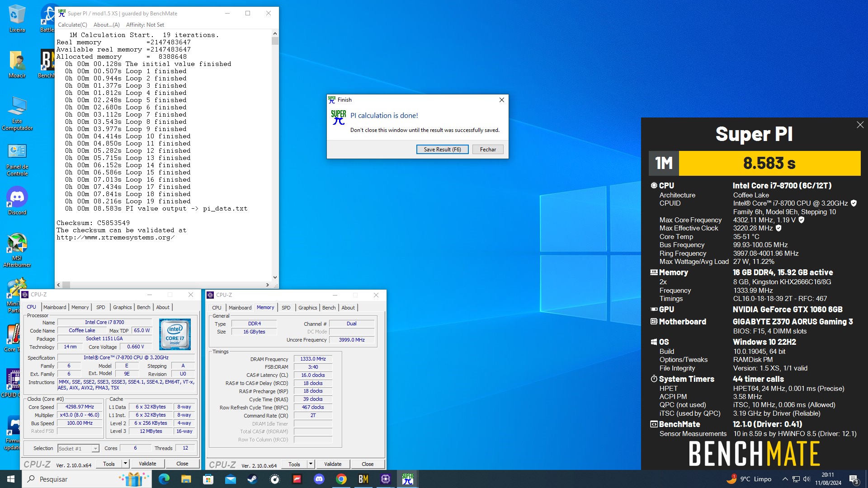The width and height of the screenshot is (868, 488).
Task: Open the Forza red icon on taskbar
Action: [x=297, y=479]
